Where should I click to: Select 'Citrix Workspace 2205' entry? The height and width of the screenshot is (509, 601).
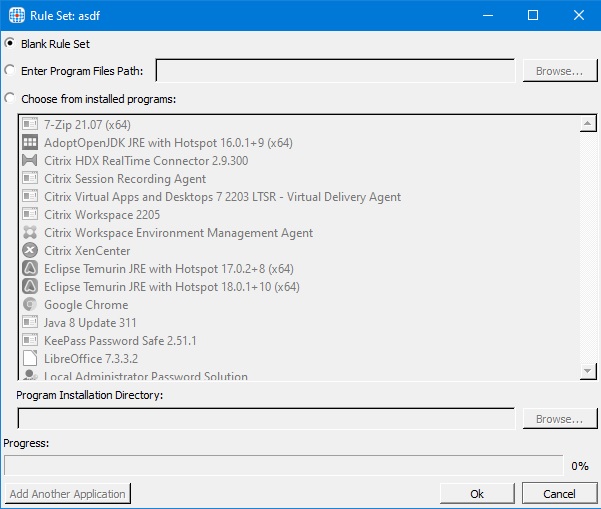pos(102,215)
